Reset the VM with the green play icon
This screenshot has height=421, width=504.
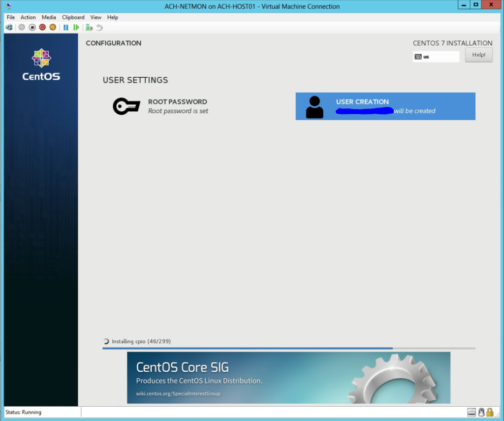point(76,28)
